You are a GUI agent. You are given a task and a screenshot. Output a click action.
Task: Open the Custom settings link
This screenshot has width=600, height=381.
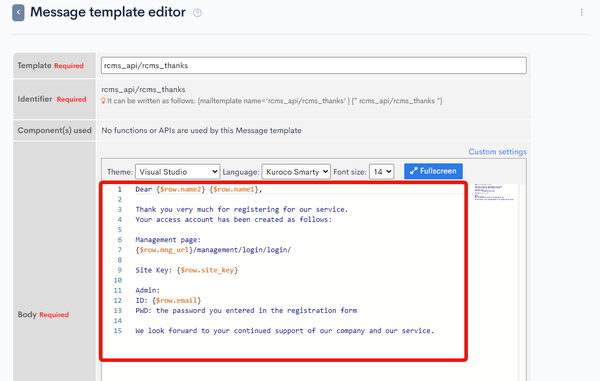497,152
